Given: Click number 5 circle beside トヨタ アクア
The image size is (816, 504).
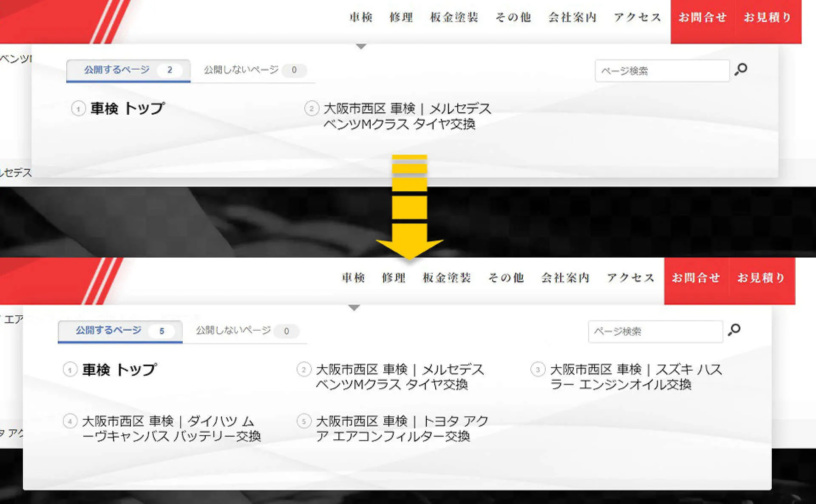Looking at the screenshot, I should 304,421.
